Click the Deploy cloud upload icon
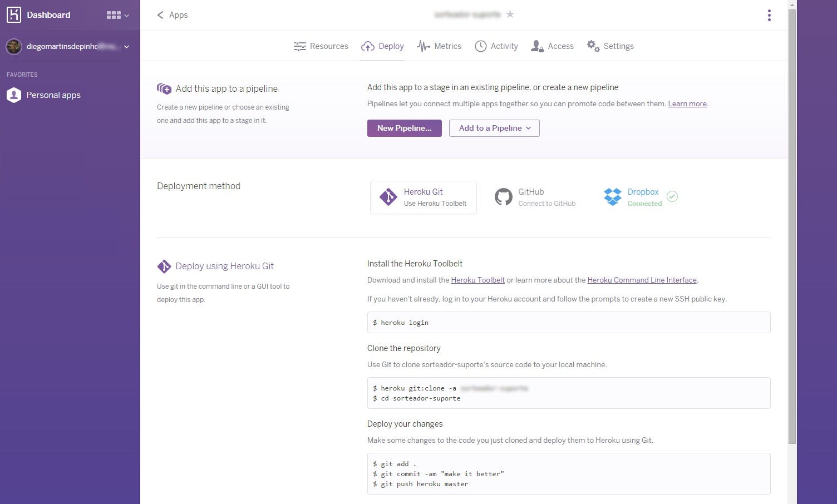Screen dimensions: 837x504 [367, 46]
